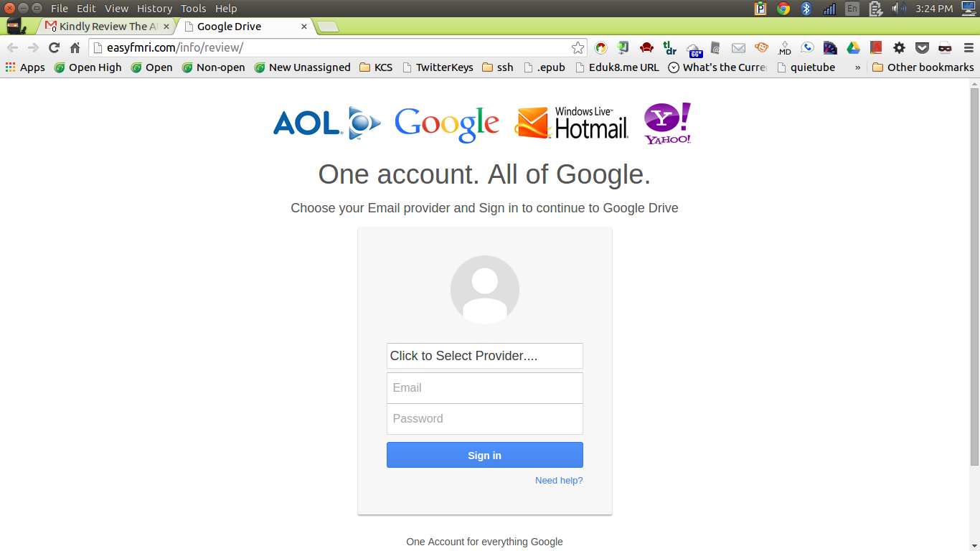The height and width of the screenshot is (551, 980).
Task: Open the .MD markdown extension icon
Action: coord(784,48)
